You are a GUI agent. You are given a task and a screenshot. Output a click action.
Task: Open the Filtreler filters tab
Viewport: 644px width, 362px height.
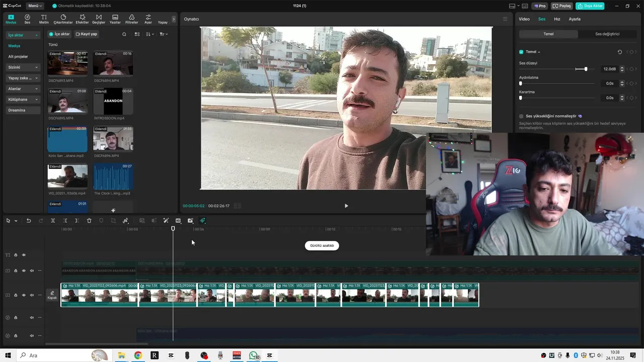131,19
